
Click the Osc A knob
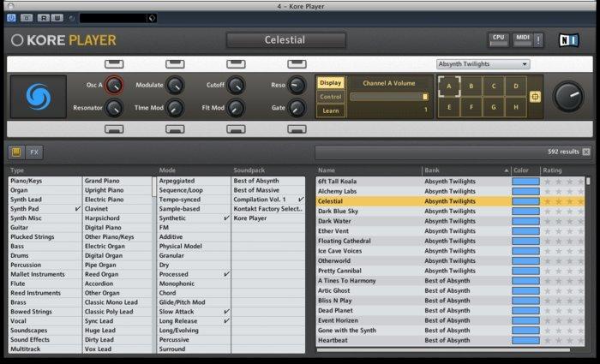point(114,86)
